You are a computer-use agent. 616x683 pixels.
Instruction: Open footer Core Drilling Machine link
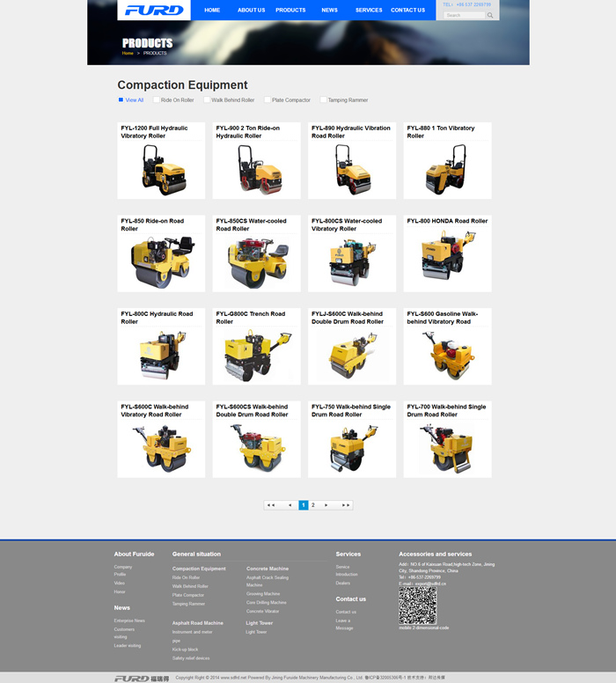(266, 602)
